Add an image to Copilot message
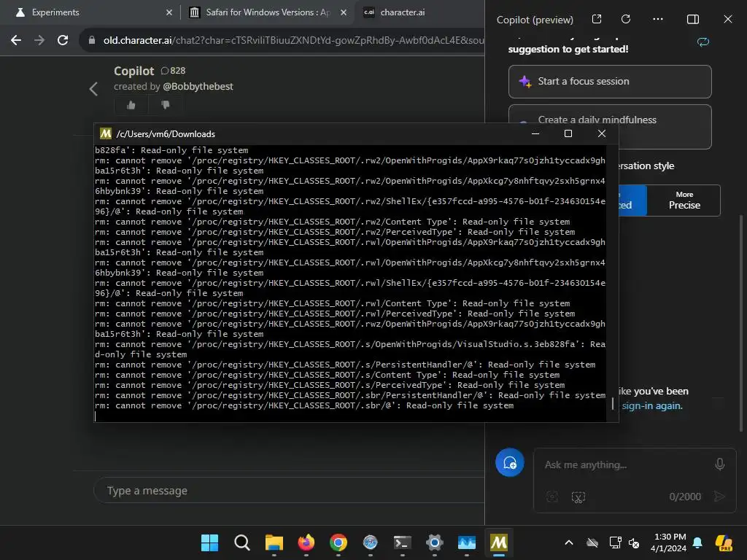The image size is (747, 560). [x=552, y=497]
